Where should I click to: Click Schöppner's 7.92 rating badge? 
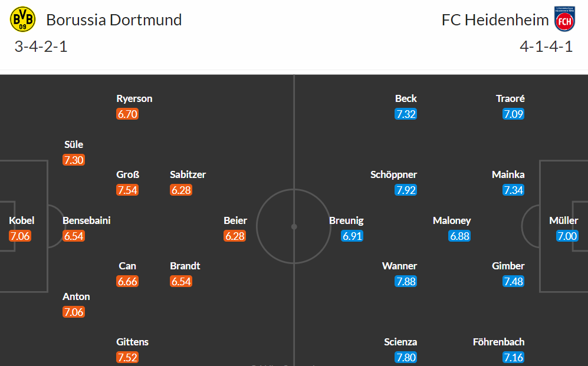406,190
